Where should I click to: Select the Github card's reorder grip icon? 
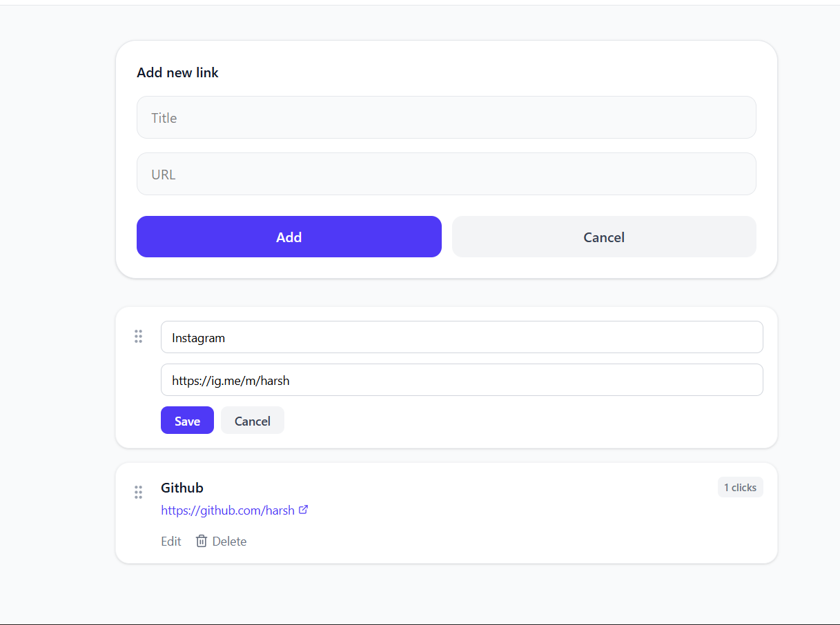coord(138,493)
